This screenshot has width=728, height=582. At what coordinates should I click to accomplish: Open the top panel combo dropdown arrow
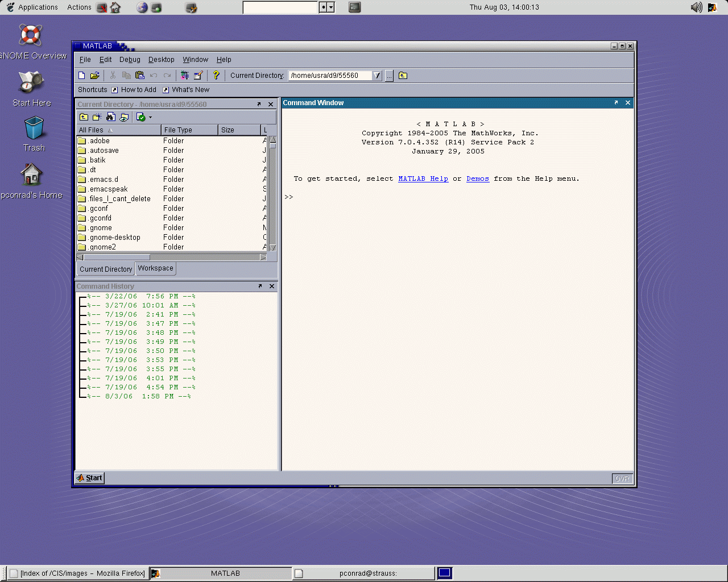click(x=331, y=7)
